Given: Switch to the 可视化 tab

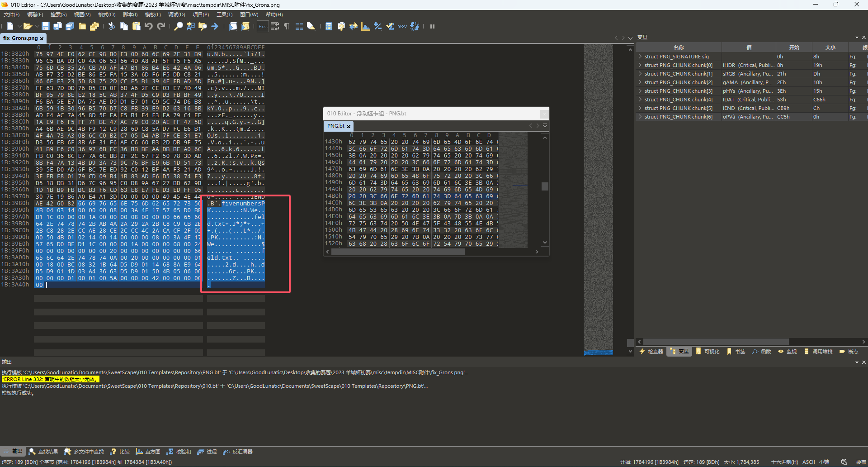Looking at the screenshot, I should click(x=708, y=352).
